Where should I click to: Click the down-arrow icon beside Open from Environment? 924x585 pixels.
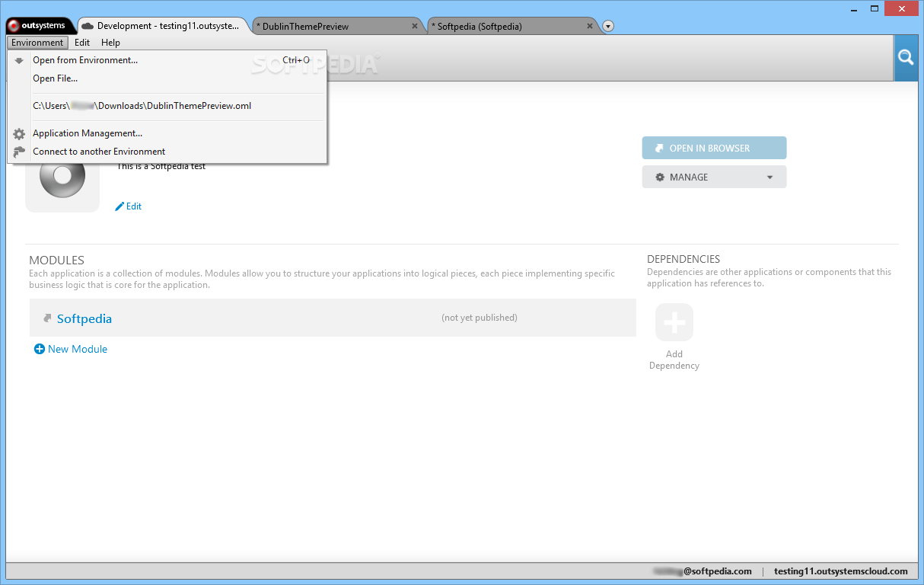(19, 60)
